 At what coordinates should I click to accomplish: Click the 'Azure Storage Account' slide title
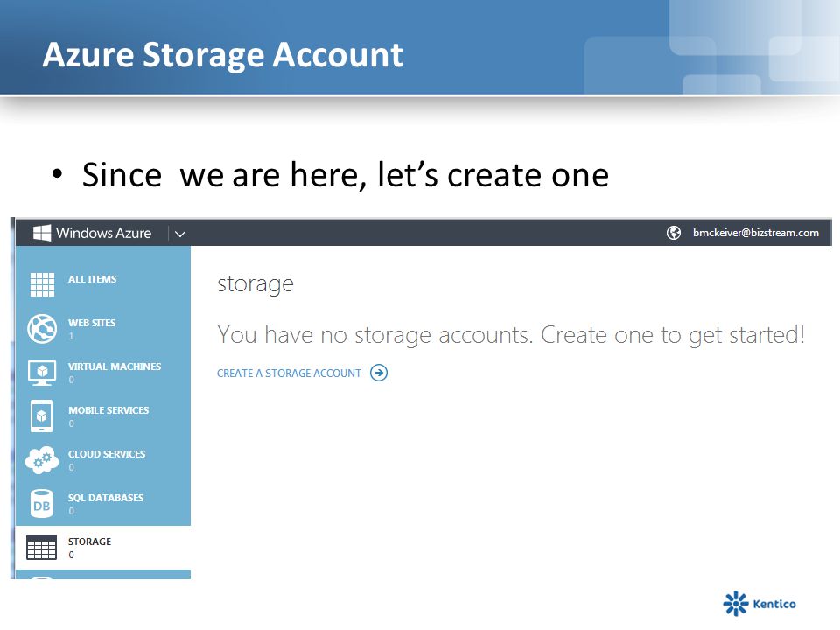tap(223, 54)
